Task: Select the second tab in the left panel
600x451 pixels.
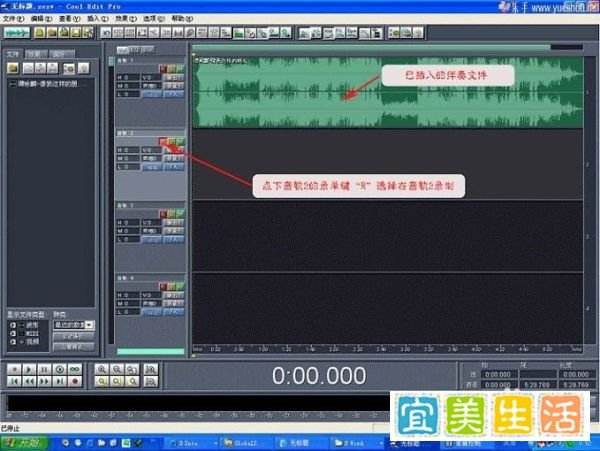Action: point(36,54)
